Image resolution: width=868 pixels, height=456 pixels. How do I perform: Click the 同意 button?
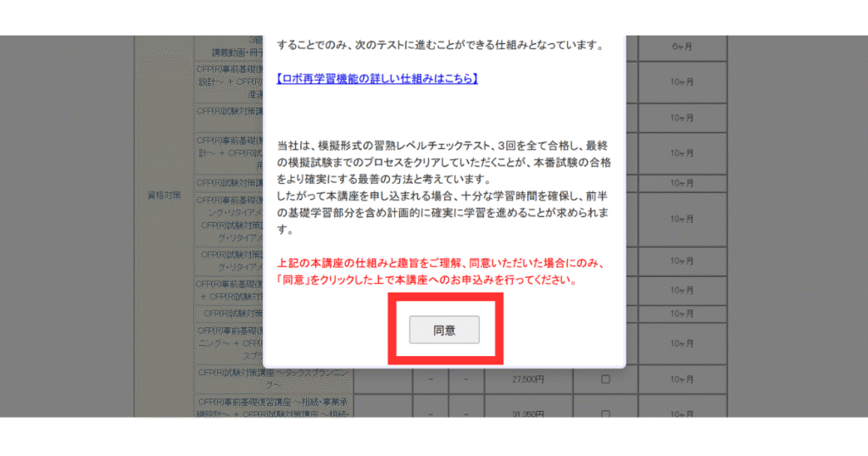pos(444,330)
